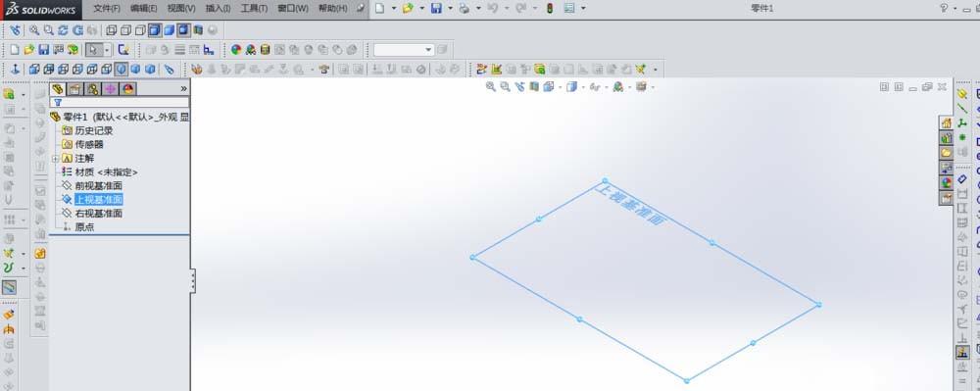Switch to DisplayManager tab
This screenshot has height=391, width=980.
coord(127,89)
